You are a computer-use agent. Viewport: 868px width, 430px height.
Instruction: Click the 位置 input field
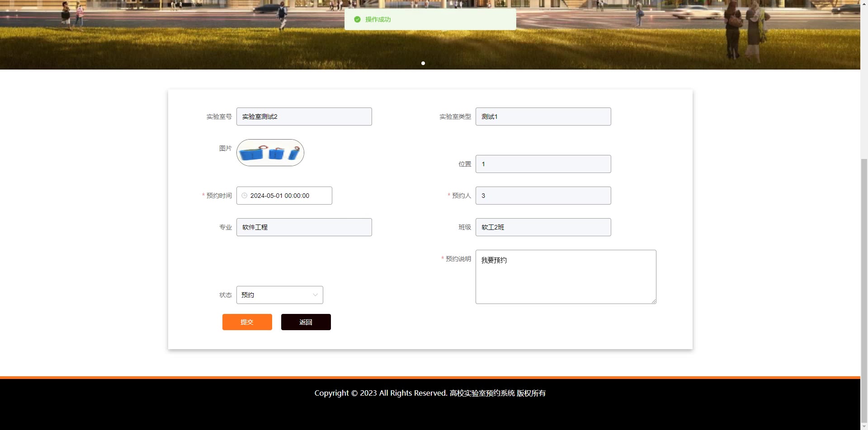click(x=543, y=164)
